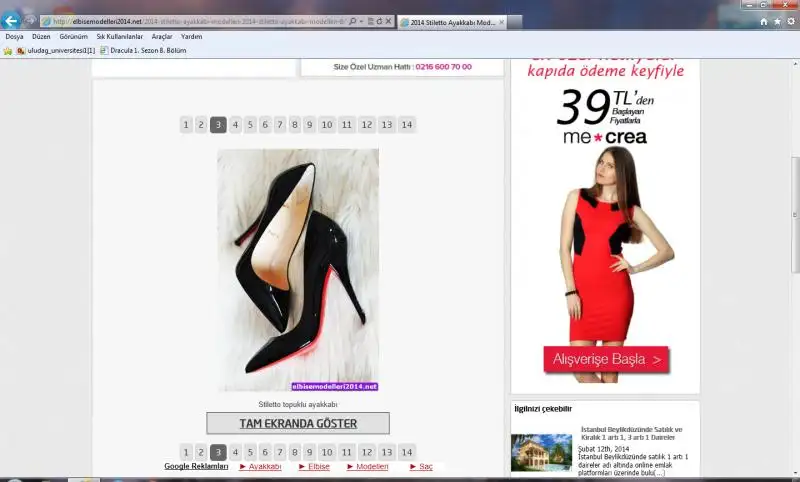Open the Saç ad link

(421, 466)
